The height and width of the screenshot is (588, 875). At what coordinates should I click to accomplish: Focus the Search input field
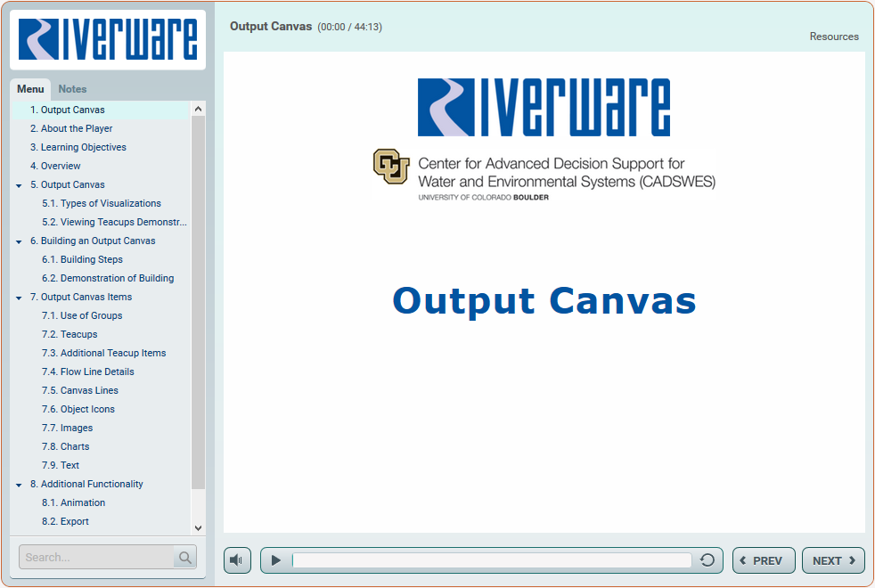pyautogui.click(x=96, y=557)
